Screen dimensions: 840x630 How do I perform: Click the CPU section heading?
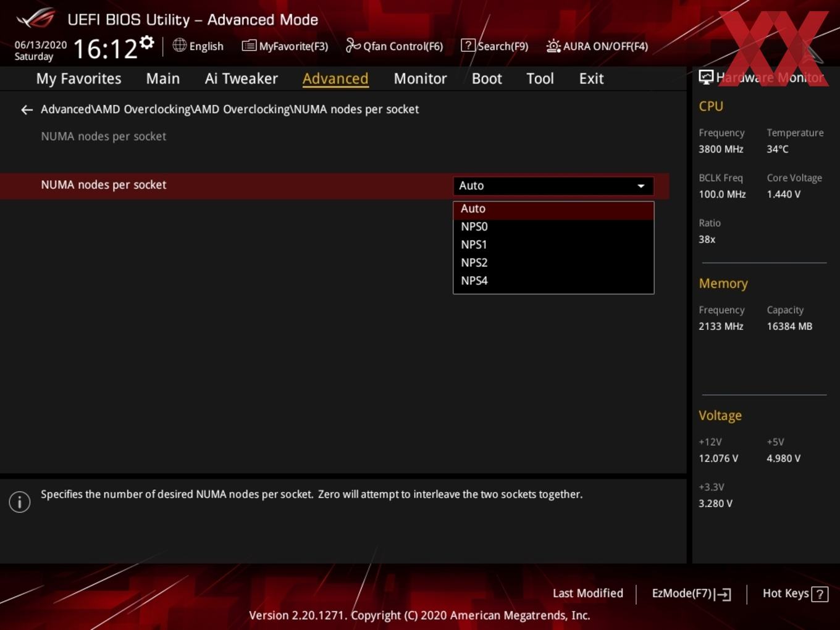point(711,106)
